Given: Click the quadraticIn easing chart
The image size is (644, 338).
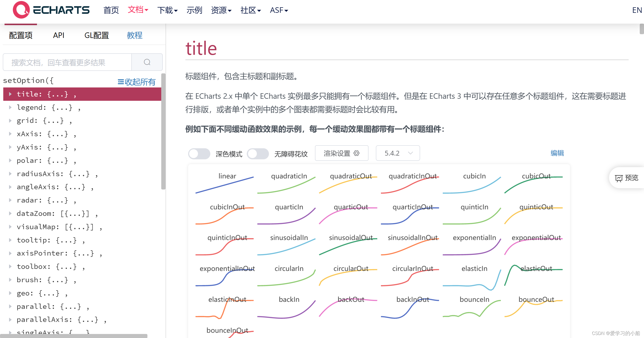Looking at the screenshot, I should tap(287, 183).
